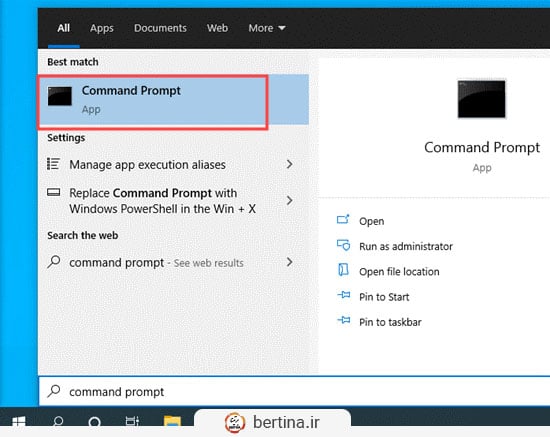Choose Pin to Start
This screenshot has width=550, height=437.
(x=384, y=297)
